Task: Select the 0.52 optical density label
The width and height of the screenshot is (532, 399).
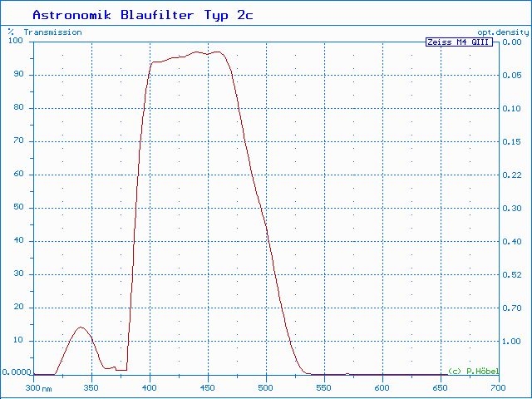Action: pyautogui.click(x=511, y=274)
